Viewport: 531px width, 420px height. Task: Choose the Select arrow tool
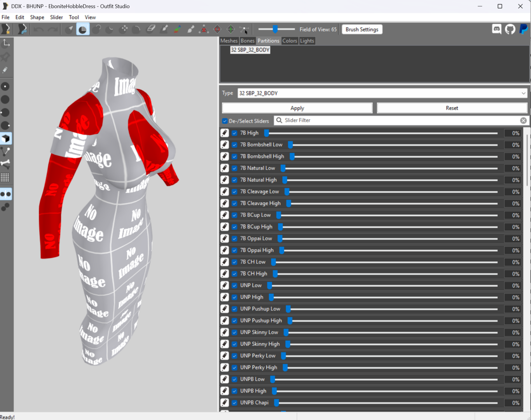click(69, 29)
